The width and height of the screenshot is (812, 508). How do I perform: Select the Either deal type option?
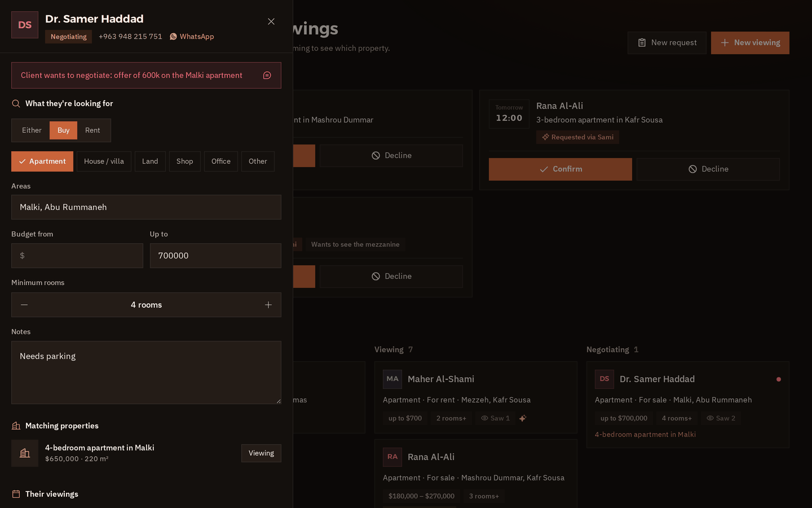(x=32, y=130)
